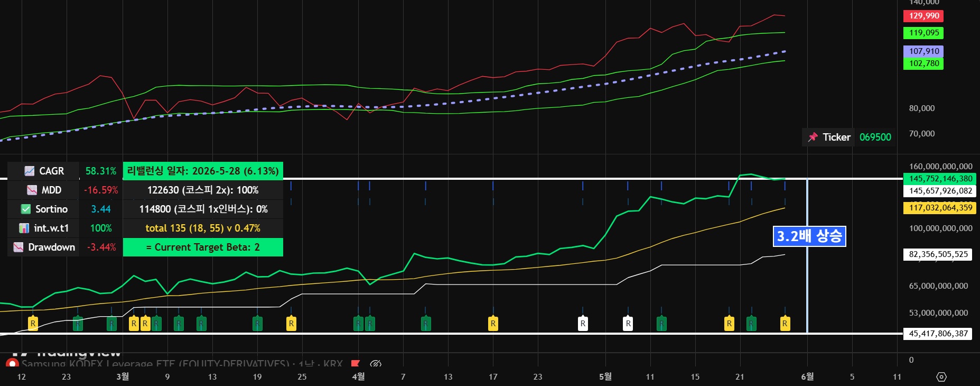Click the downtrend icon beside Drawdown
The image size is (980, 386).
pyautogui.click(x=18, y=247)
